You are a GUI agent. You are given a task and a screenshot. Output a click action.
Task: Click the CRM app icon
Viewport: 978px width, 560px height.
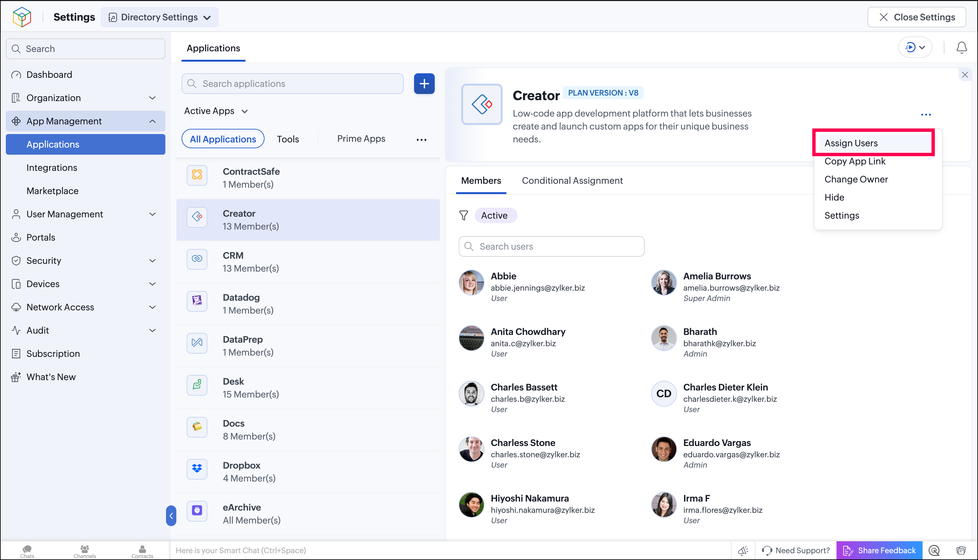197,259
